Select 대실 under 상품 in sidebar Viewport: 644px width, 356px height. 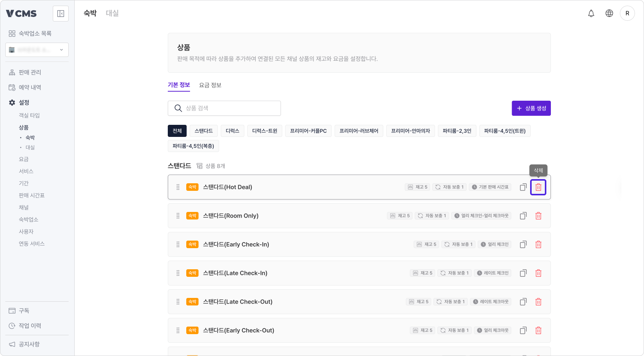(30, 147)
